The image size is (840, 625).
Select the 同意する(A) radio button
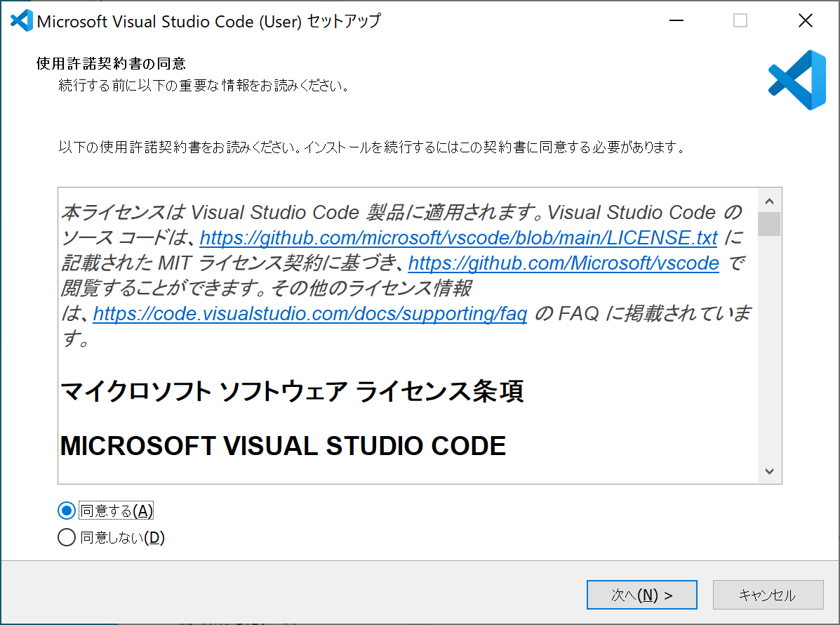67,511
